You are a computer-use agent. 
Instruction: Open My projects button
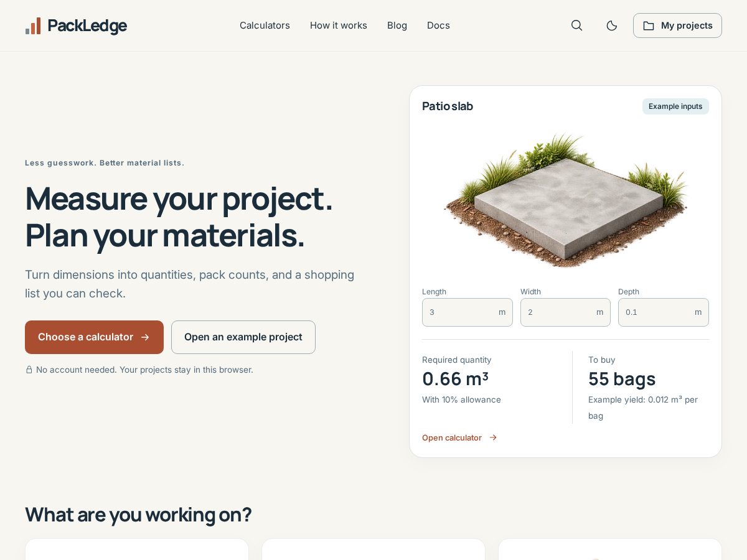tap(677, 26)
